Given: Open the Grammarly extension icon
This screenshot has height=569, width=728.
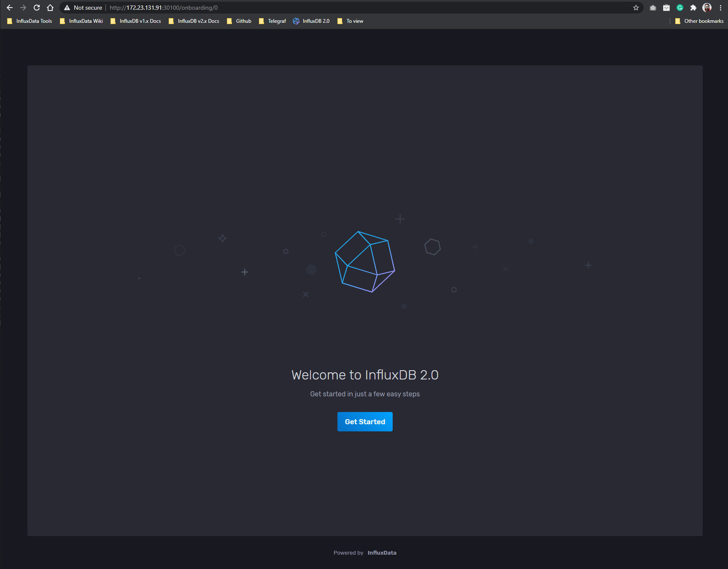Looking at the screenshot, I should (x=680, y=8).
